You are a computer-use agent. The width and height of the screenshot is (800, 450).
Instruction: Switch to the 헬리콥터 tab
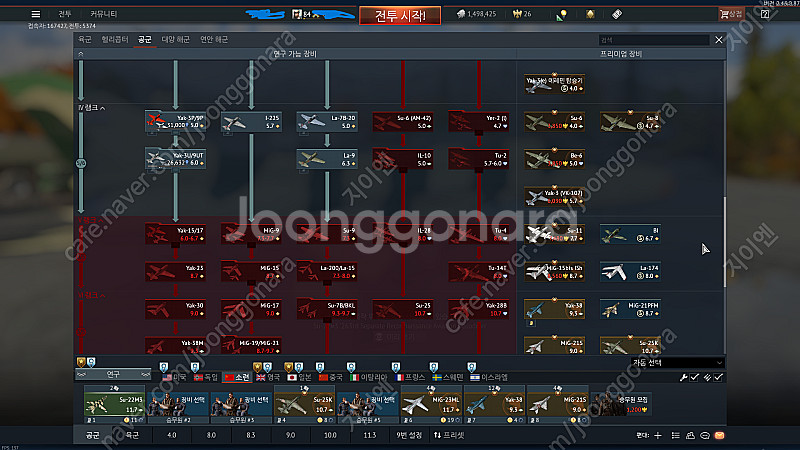[115, 39]
